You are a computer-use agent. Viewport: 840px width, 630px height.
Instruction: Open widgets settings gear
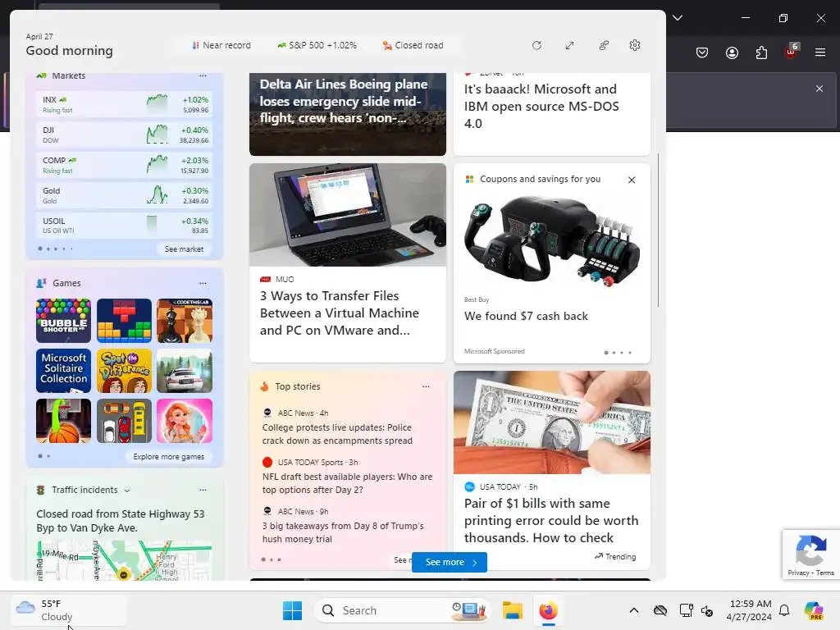[635, 46]
